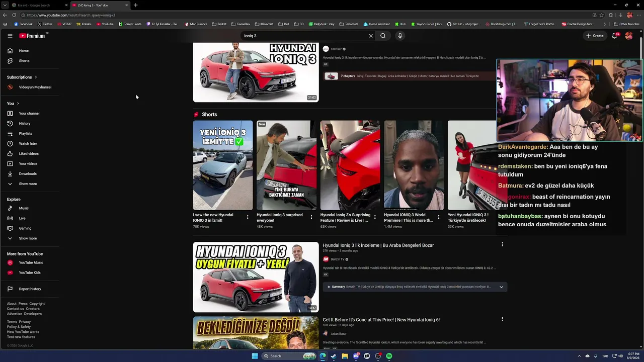Open the Home Assistant bookmark
644x362 pixels.
click(376, 24)
